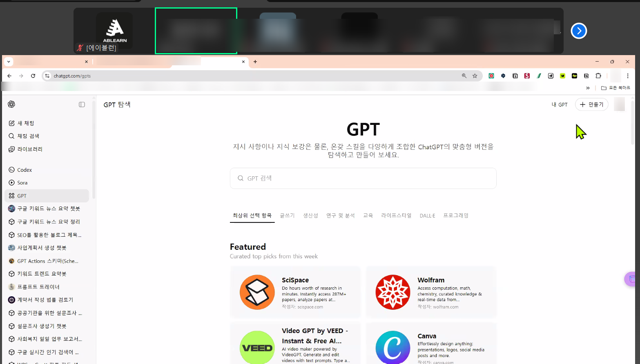Screen dimensions: 640x364
Task: Open a new browser tab with plus
Action: 255,62
